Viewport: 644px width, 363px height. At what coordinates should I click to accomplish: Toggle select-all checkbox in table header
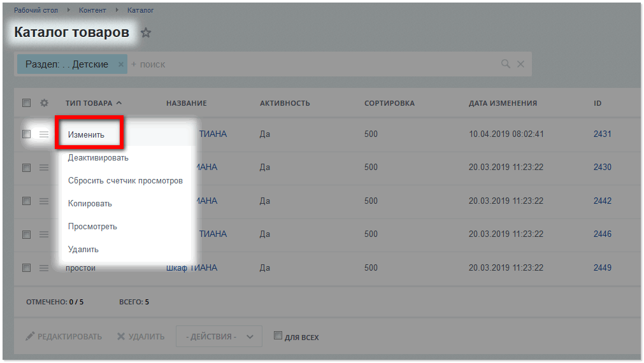click(26, 103)
